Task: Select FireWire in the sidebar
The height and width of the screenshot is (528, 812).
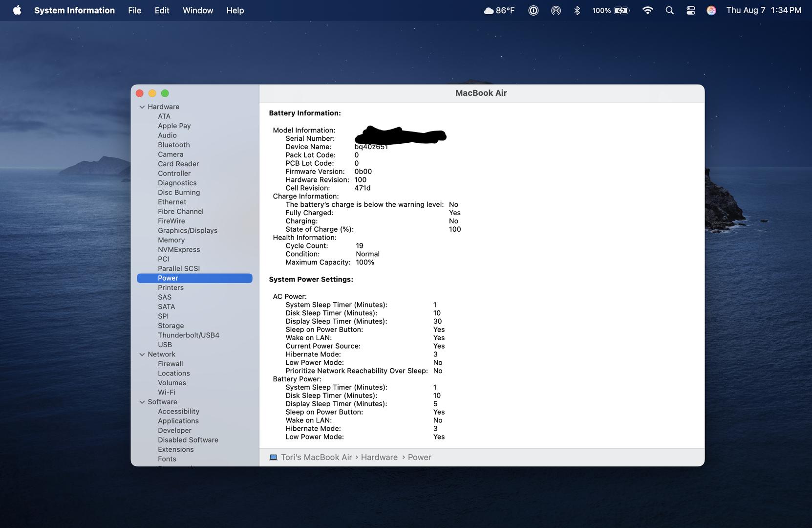Action: coord(171,221)
